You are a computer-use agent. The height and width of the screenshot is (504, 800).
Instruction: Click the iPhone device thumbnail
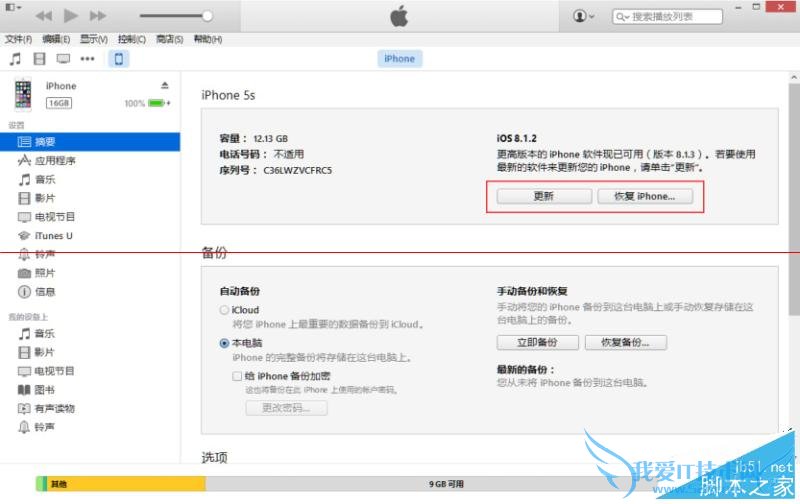23,94
